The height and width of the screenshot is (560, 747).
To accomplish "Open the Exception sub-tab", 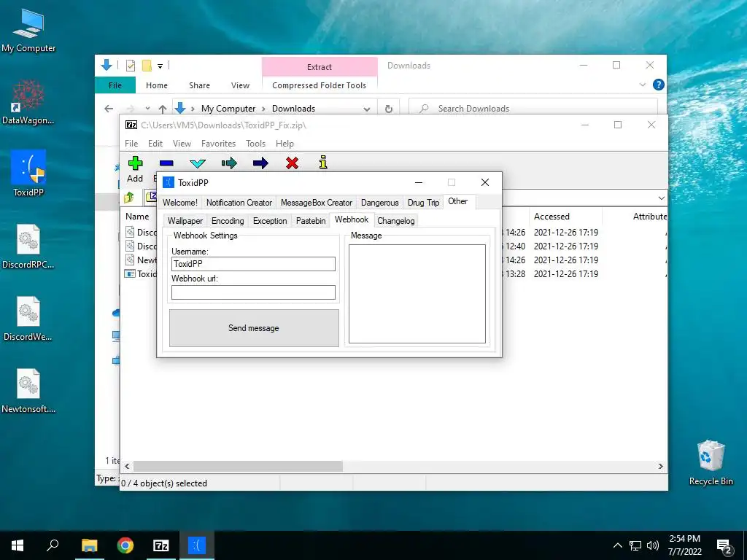I will (270, 221).
